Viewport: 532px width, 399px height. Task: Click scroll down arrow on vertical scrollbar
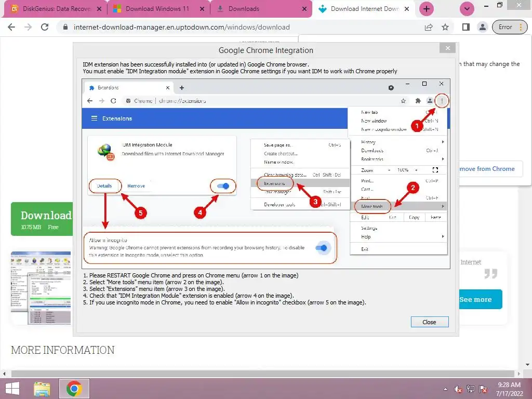(528, 365)
